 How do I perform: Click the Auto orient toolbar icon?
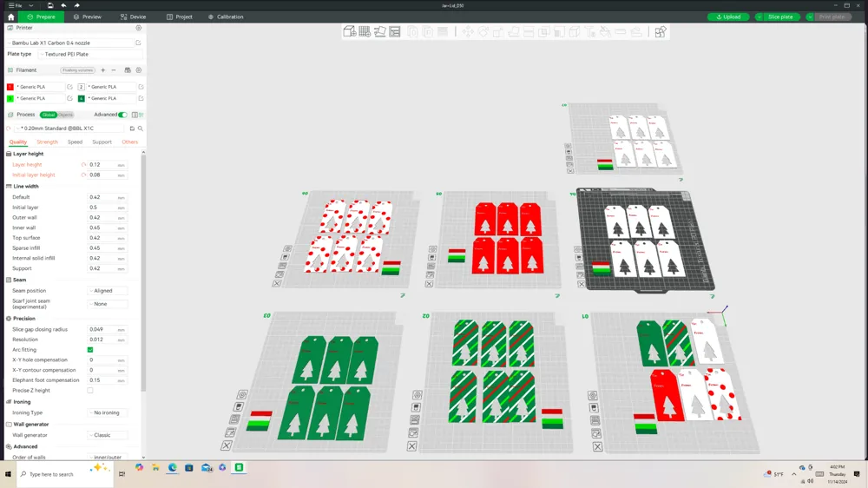(380, 31)
